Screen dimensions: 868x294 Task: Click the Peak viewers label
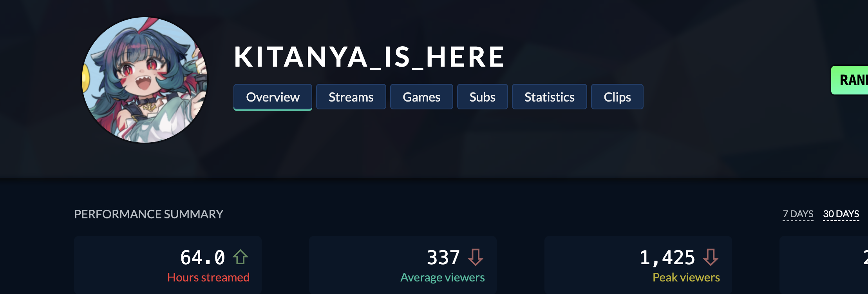686,278
